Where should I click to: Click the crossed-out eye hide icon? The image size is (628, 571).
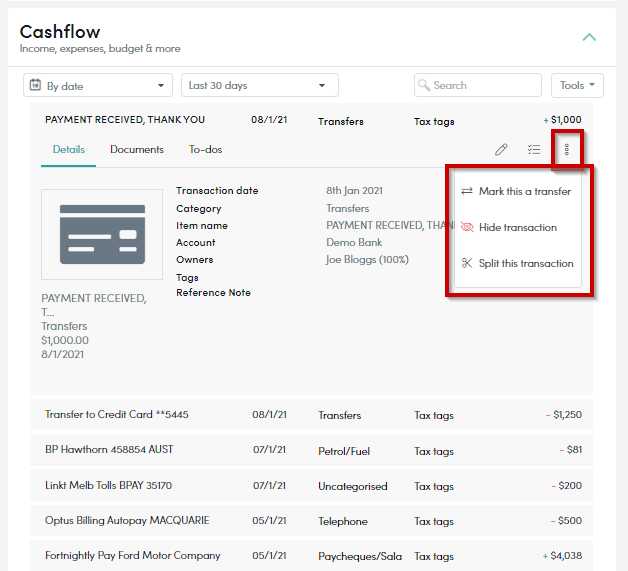(x=467, y=227)
